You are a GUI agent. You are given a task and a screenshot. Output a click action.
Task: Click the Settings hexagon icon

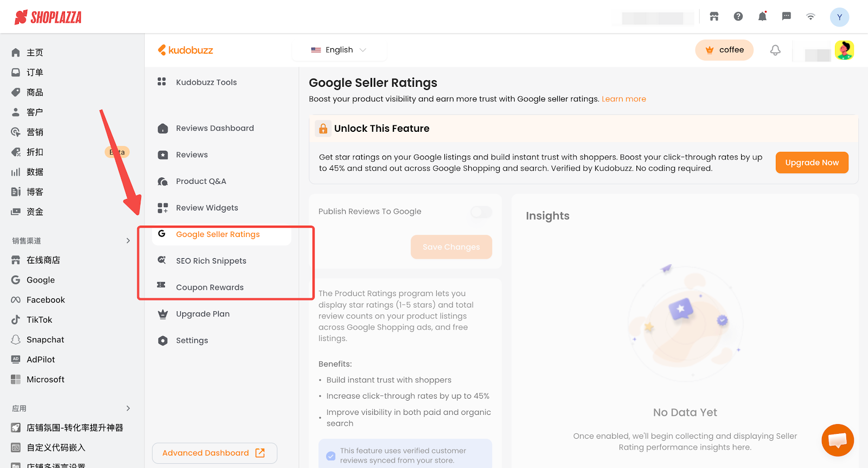pyautogui.click(x=163, y=341)
